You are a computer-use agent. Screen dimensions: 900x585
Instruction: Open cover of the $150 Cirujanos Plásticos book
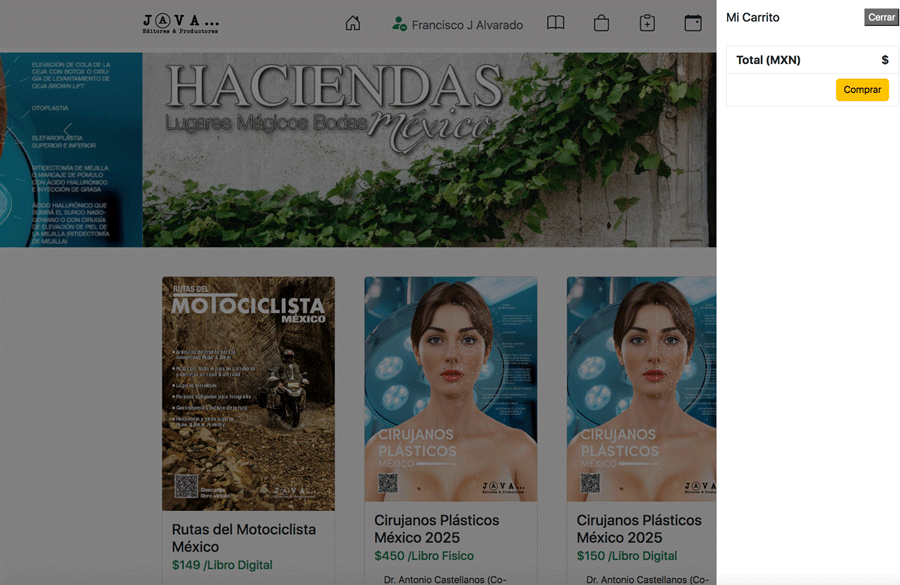(641, 389)
